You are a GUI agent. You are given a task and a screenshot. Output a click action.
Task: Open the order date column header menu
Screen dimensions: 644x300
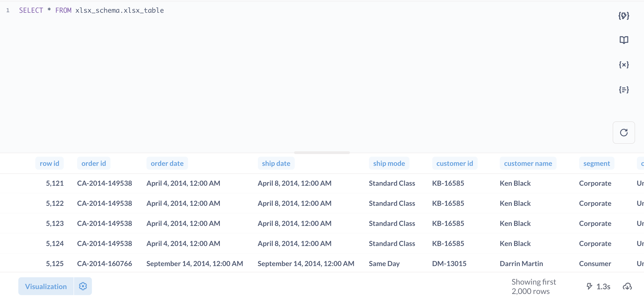pos(167,163)
